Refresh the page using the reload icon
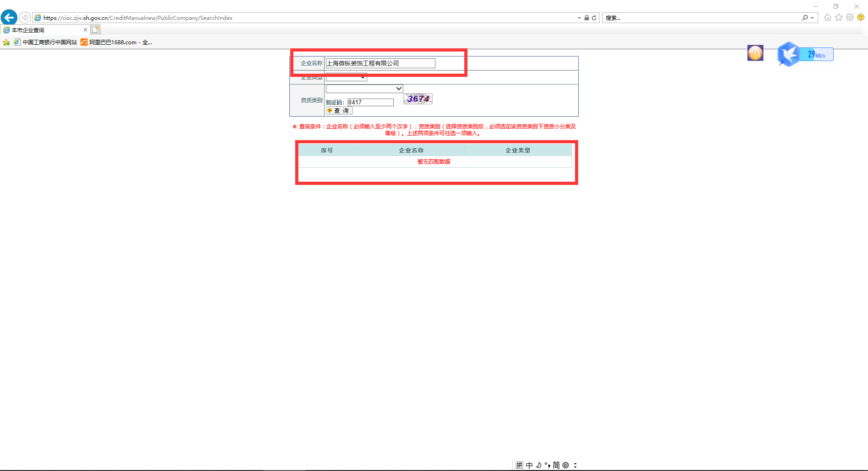 pyautogui.click(x=594, y=18)
